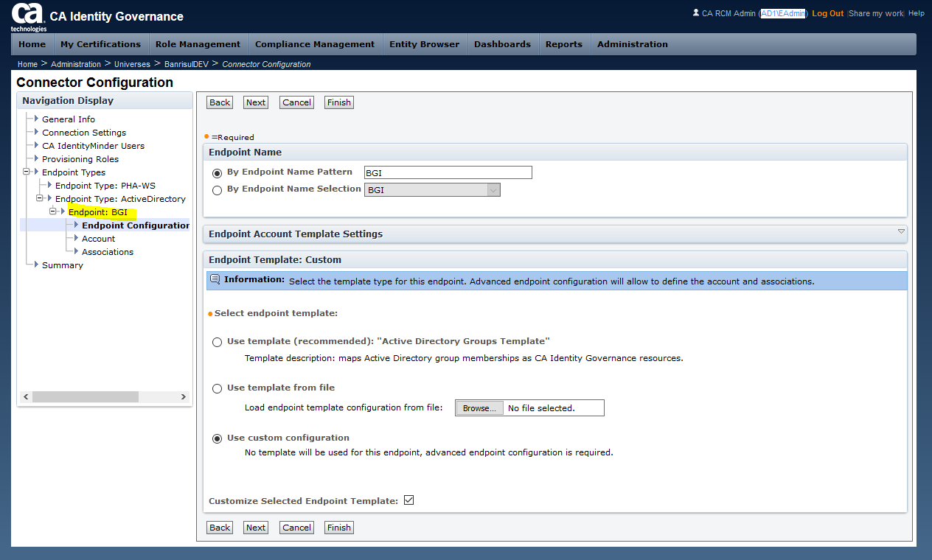Go to Universes in the breadcrumb trail

tap(133, 64)
